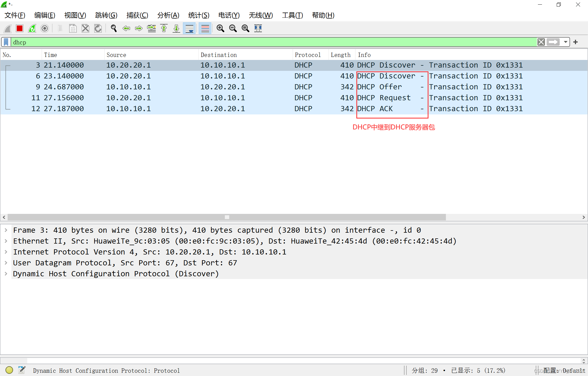
Task: Open the 跳转(G) menu
Action: [x=106, y=15]
